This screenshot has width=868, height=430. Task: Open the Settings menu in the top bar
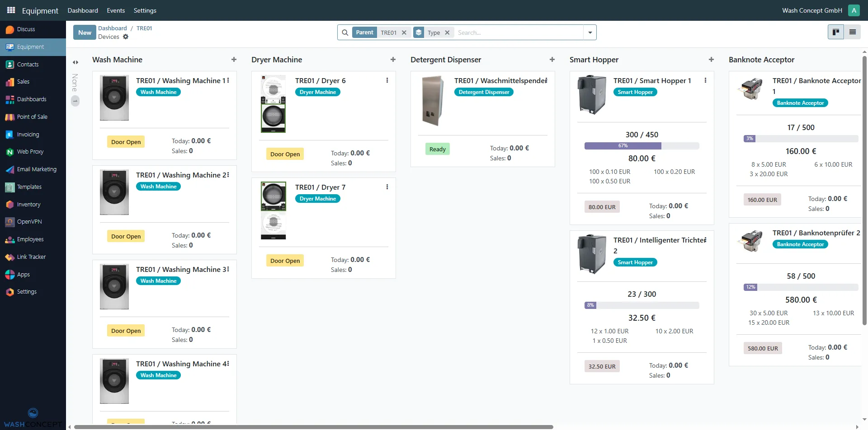(145, 10)
